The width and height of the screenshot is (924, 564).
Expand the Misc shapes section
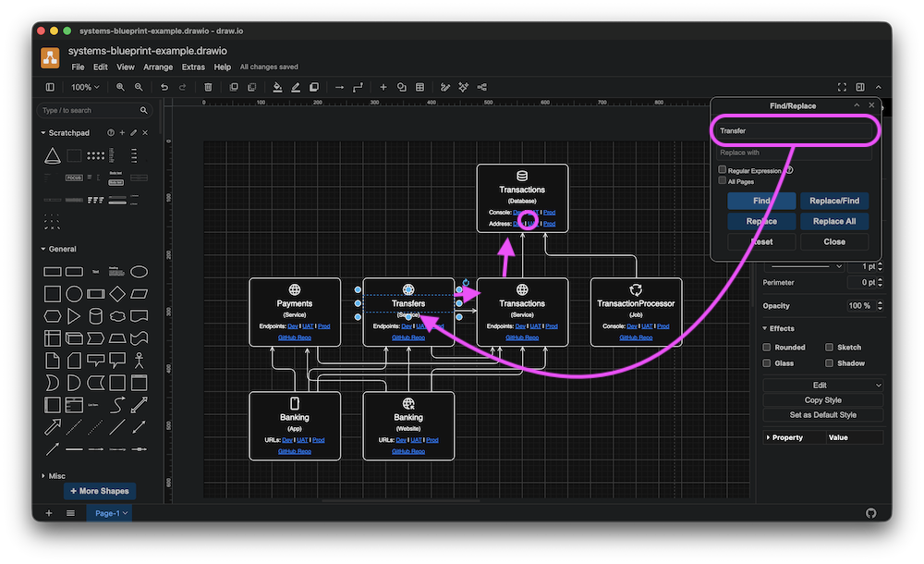point(43,475)
